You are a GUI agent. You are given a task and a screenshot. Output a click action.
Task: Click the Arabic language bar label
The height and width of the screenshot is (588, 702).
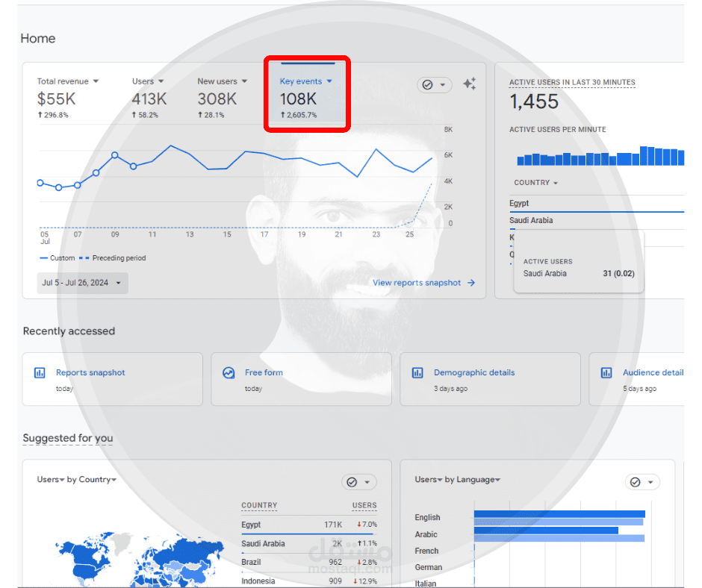pos(426,534)
